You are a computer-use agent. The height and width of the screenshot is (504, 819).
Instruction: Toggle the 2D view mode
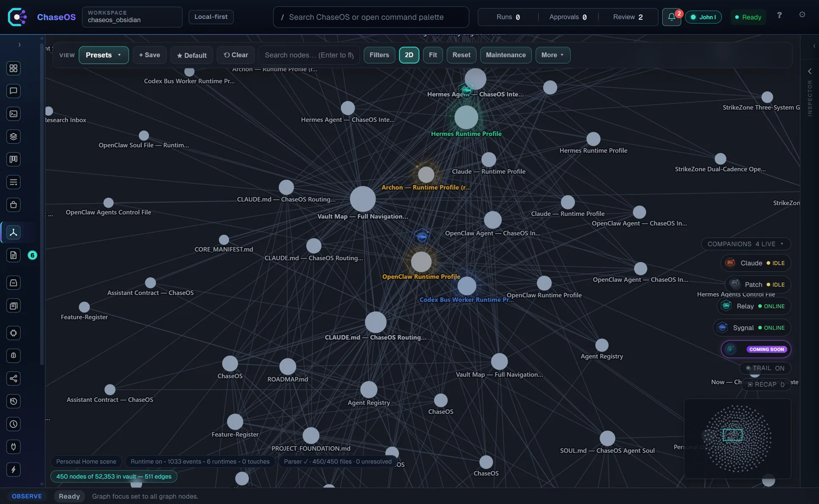click(409, 55)
